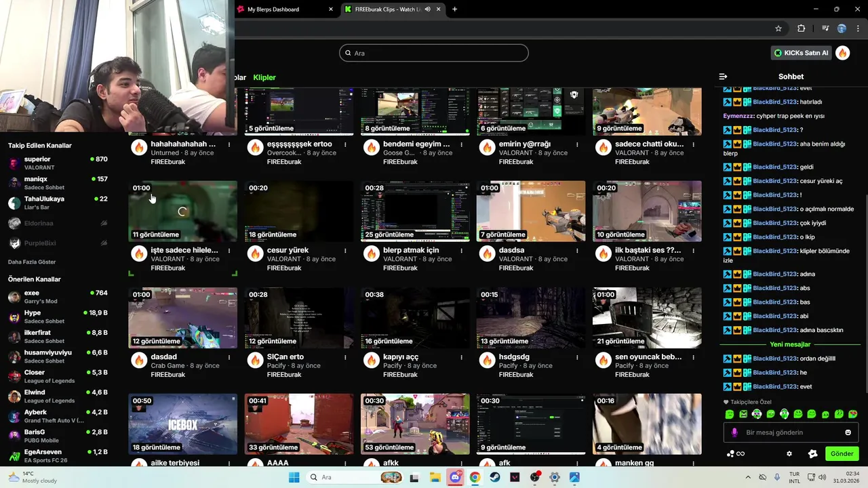Click the chat message input field
The height and width of the screenshot is (488, 868).
(791, 432)
